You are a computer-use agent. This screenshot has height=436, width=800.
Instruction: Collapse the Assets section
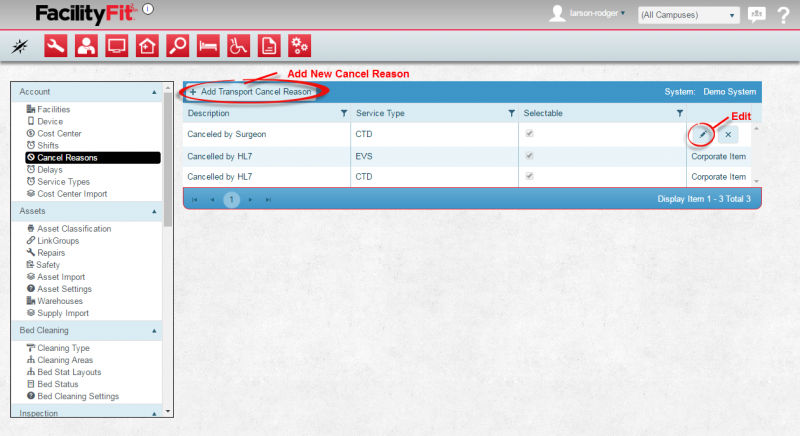pyautogui.click(x=154, y=212)
